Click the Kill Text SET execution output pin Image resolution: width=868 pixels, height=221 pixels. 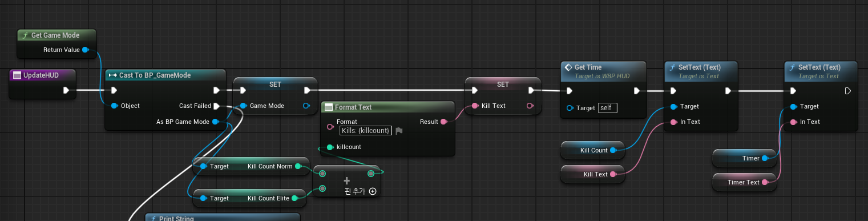point(531,90)
